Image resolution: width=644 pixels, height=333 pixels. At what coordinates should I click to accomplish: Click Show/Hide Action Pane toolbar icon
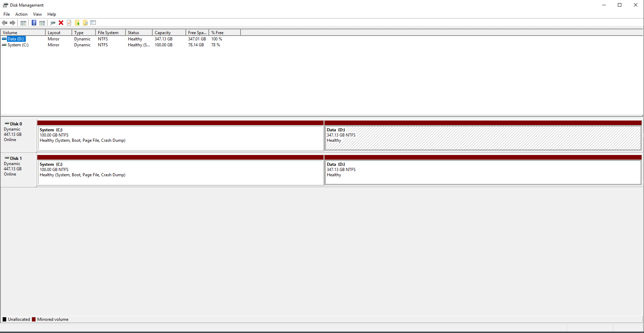pyautogui.click(x=42, y=23)
